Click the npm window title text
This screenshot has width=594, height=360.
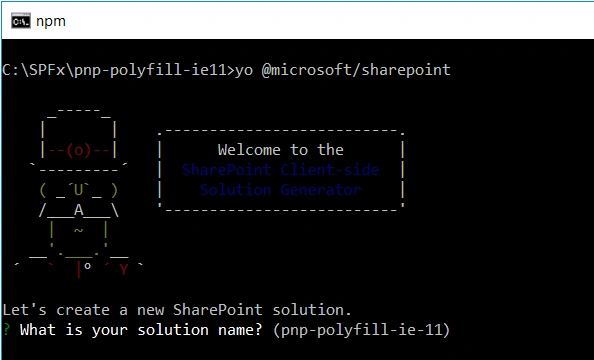[x=51, y=22]
